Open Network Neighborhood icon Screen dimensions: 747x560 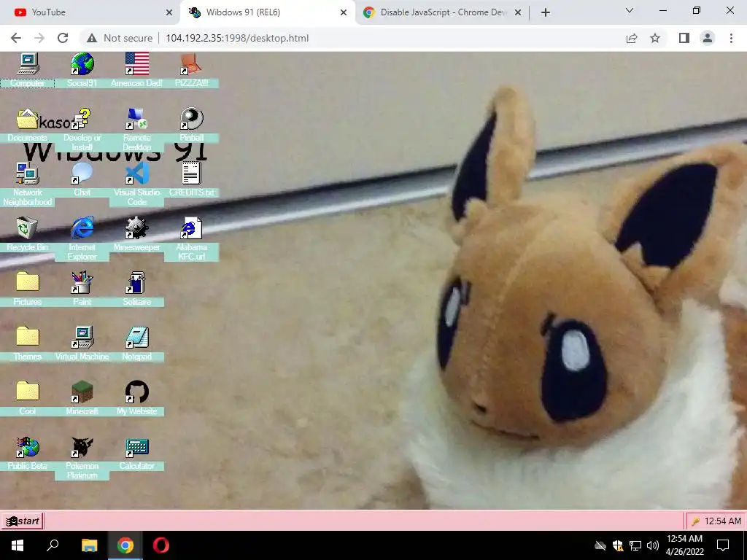coord(28,174)
